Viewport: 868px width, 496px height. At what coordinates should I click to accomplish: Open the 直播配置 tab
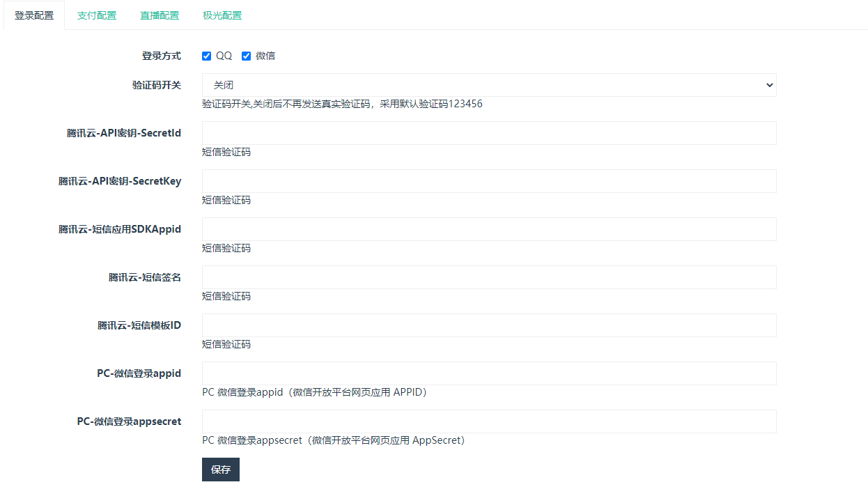(x=160, y=15)
